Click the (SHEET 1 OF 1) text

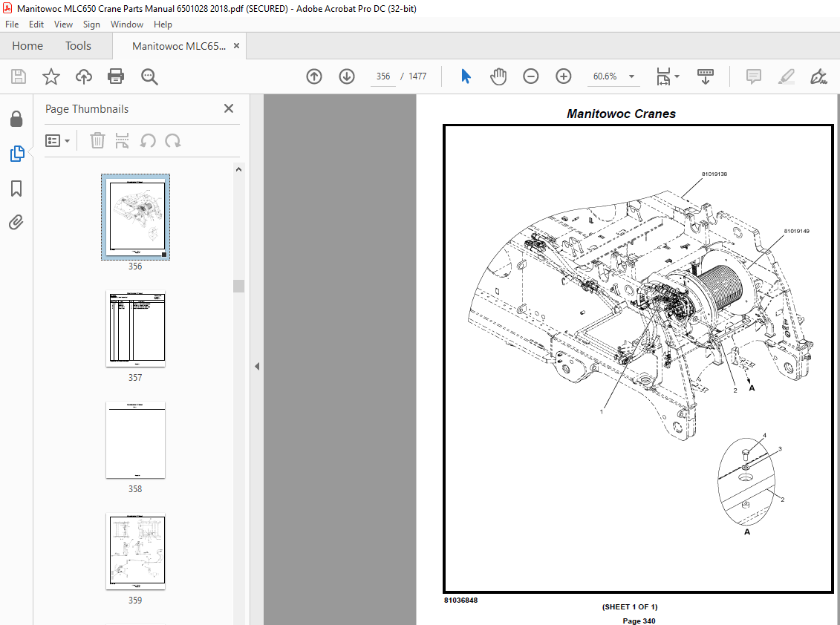click(630, 606)
